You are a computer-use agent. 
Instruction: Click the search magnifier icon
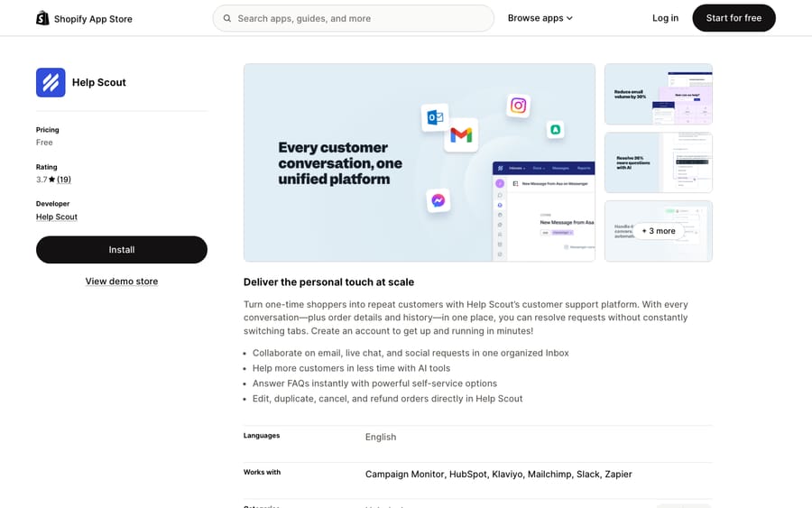pos(226,18)
